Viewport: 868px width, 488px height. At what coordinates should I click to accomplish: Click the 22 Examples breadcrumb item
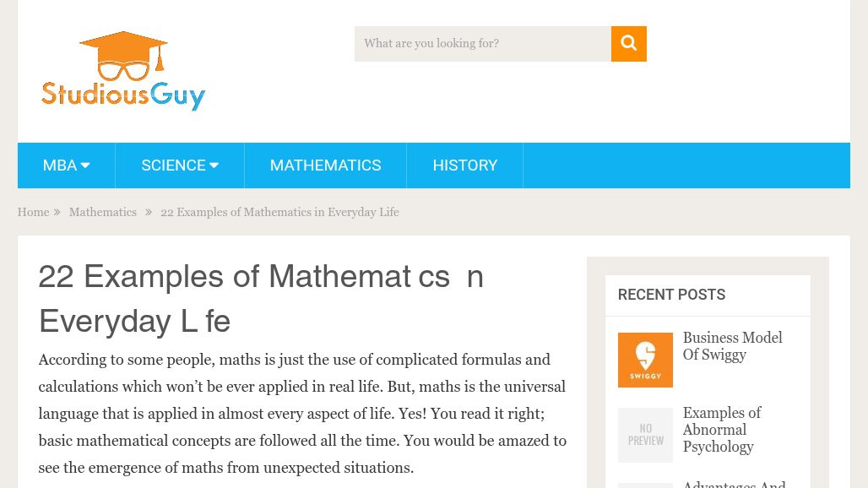pyautogui.click(x=279, y=212)
